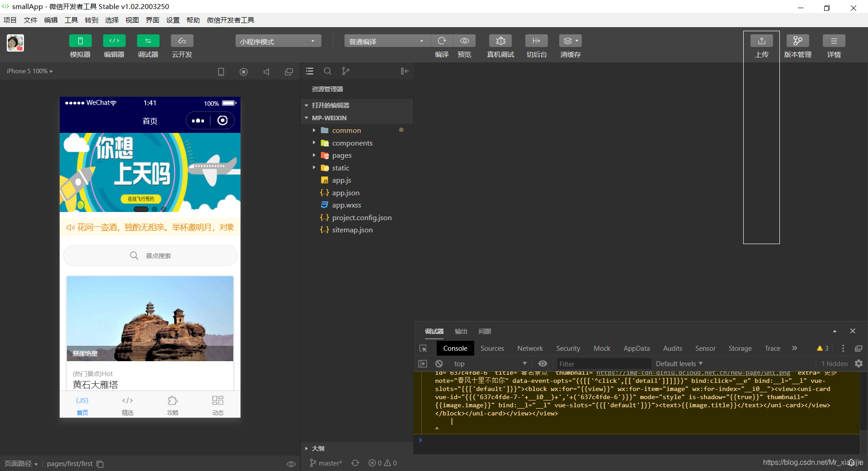Open 版本管理 version control

798,41
